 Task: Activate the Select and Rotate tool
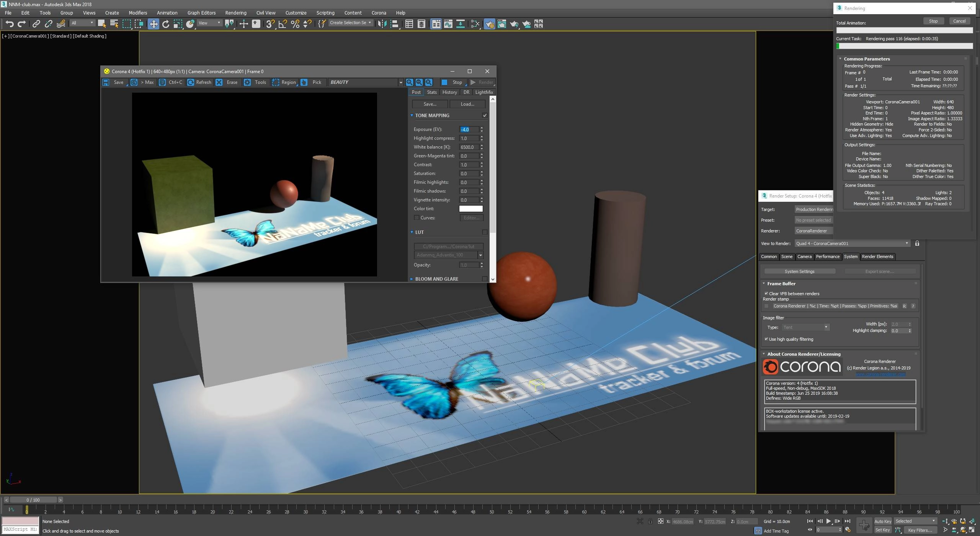pyautogui.click(x=166, y=24)
